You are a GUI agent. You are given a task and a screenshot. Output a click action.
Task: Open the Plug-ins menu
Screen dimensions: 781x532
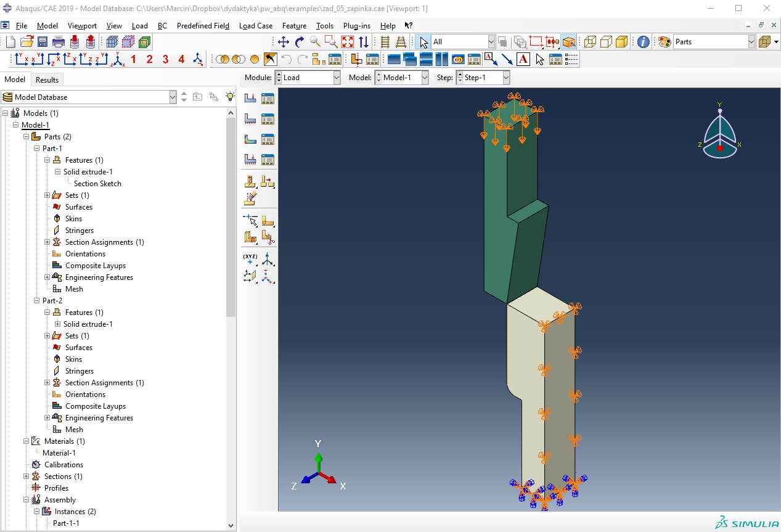coord(357,26)
